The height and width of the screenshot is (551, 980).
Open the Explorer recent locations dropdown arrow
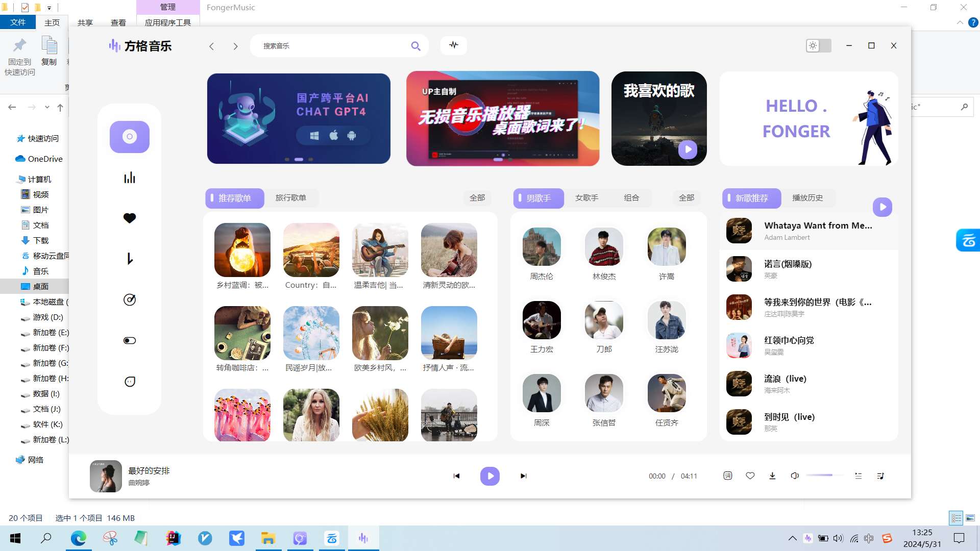pos(47,107)
